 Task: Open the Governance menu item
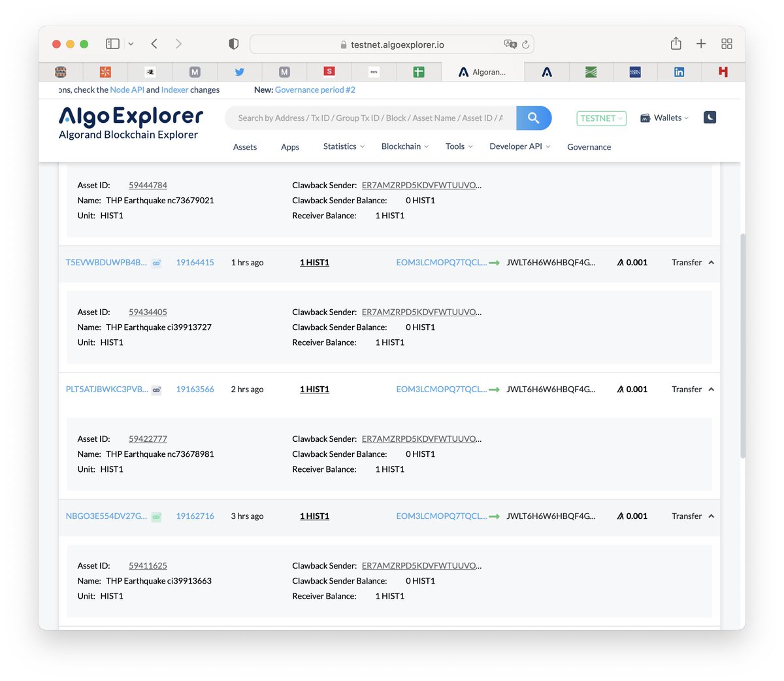[589, 147]
